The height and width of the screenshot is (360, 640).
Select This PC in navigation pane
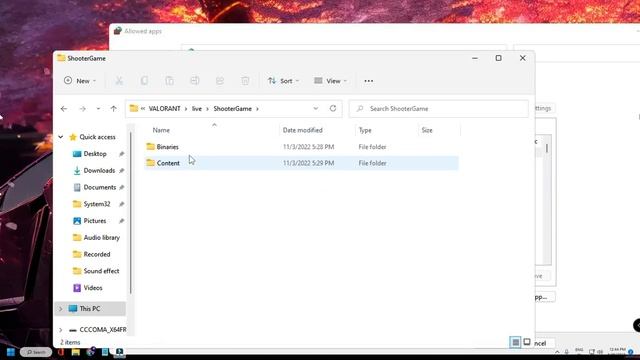pyautogui.click(x=90, y=309)
